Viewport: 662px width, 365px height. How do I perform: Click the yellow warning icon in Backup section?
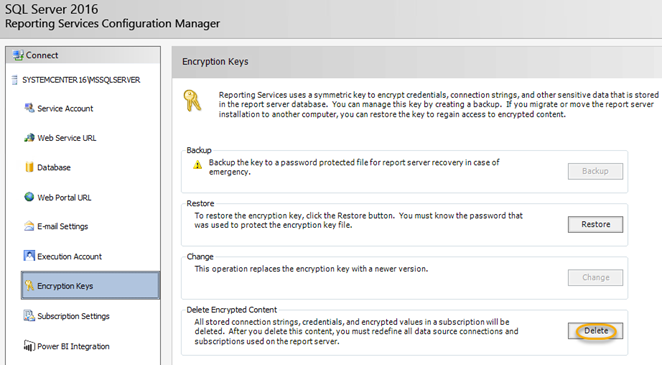coord(198,165)
